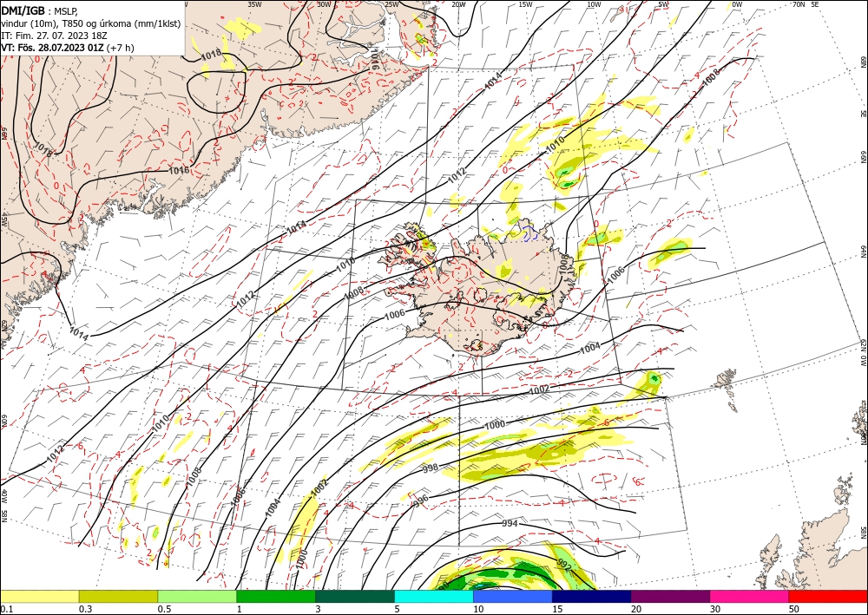The height and width of the screenshot is (615, 868).
Task: Click the legend value '0.3'
Action: (85, 609)
